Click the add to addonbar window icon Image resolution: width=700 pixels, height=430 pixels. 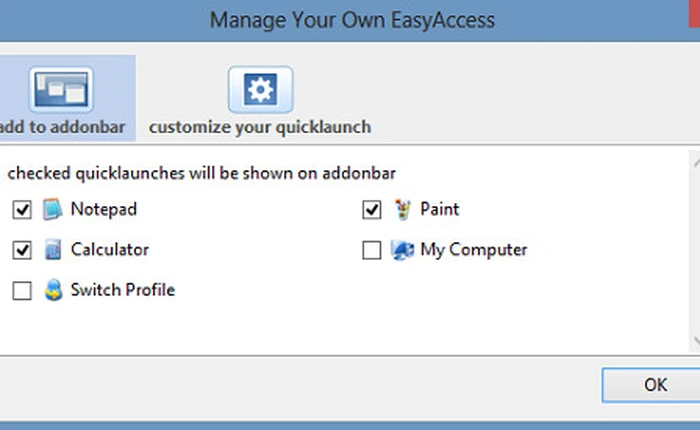tap(60, 90)
